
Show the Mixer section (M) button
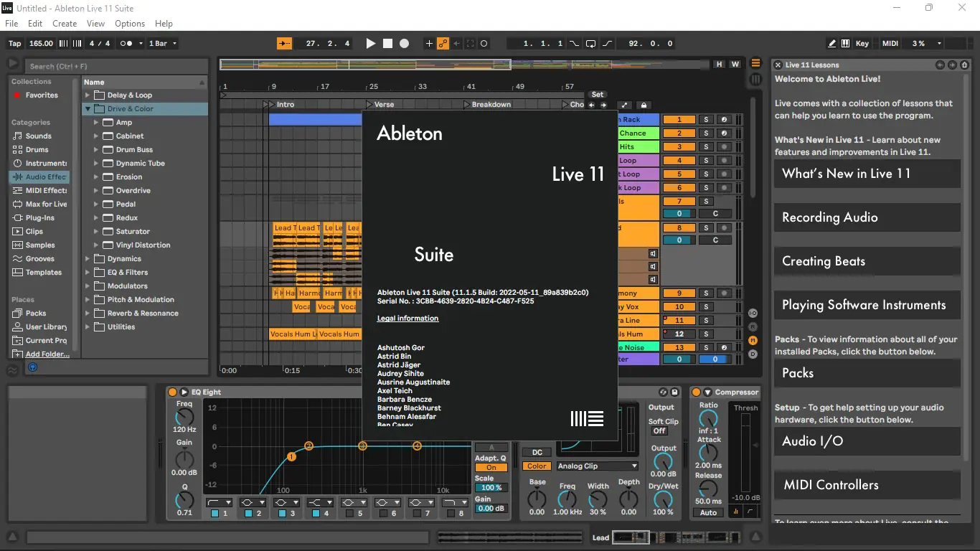tap(753, 340)
